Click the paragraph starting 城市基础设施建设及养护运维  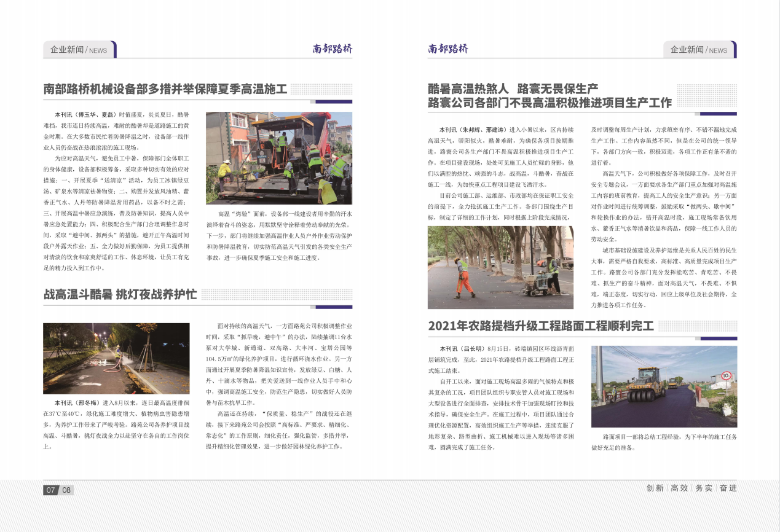pyautogui.click(x=664, y=278)
